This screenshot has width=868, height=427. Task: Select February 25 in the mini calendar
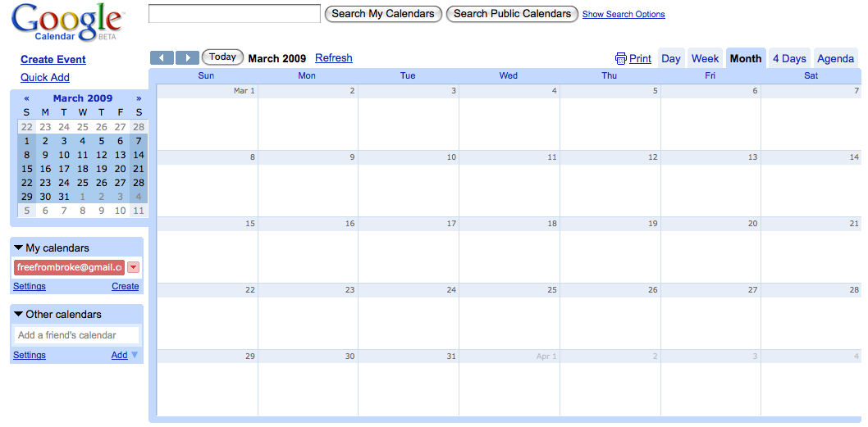click(83, 127)
